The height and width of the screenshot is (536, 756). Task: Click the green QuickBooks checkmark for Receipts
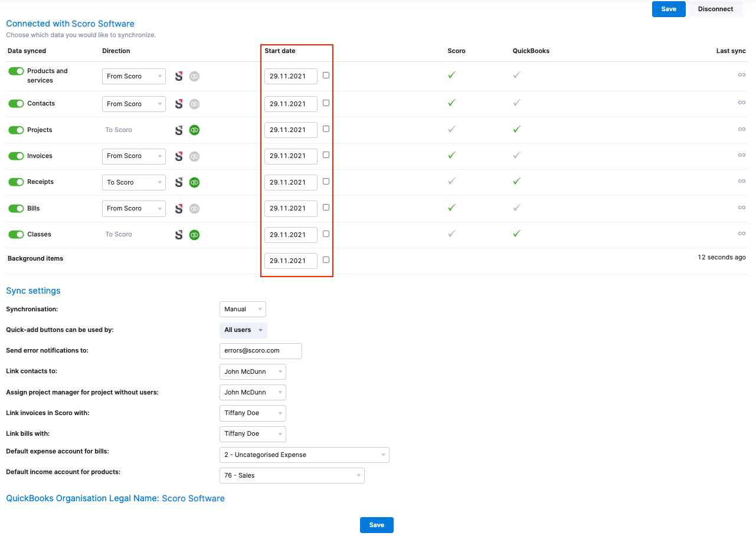click(516, 181)
